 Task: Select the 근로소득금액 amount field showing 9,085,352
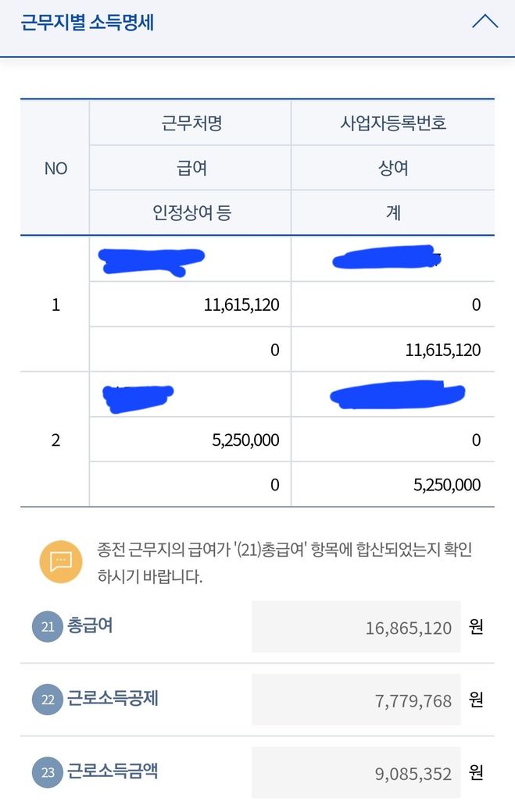pyautogui.click(x=356, y=772)
